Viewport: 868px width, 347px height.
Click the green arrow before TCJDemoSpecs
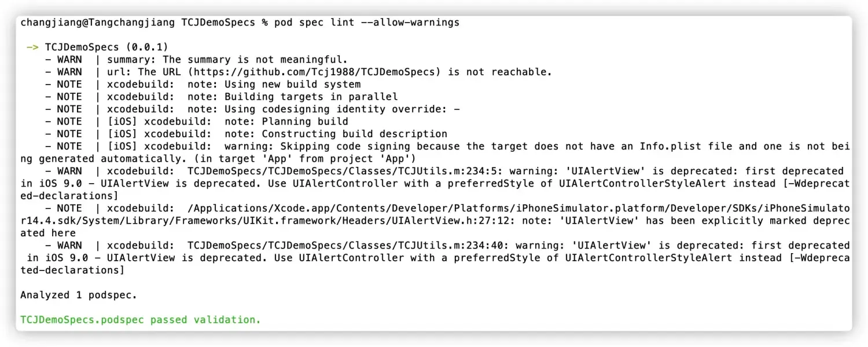32,47
